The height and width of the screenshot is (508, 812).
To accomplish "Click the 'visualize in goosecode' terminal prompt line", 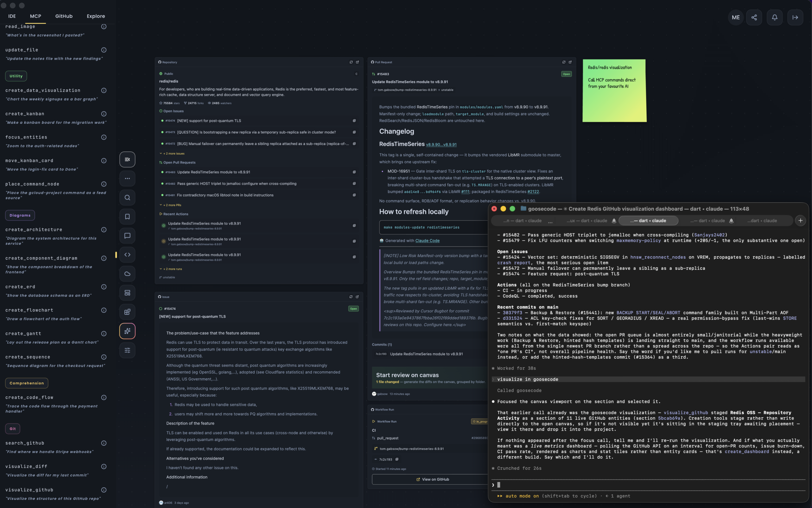I will pyautogui.click(x=648, y=379).
